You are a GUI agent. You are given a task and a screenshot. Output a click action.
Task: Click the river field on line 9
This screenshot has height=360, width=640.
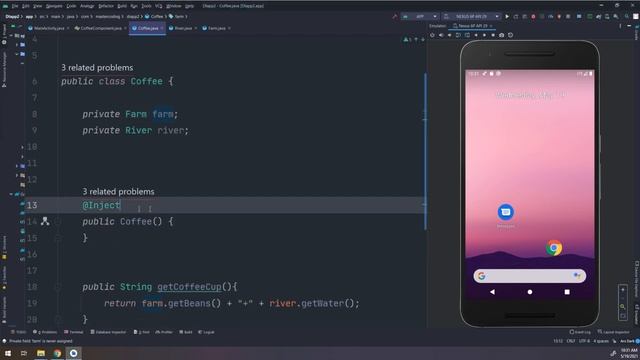pos(171,131)
